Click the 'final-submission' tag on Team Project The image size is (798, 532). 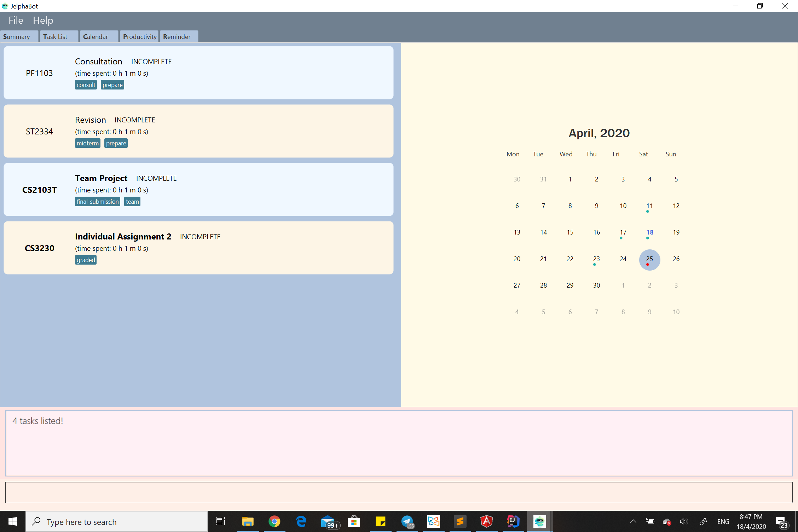[97, 202]
